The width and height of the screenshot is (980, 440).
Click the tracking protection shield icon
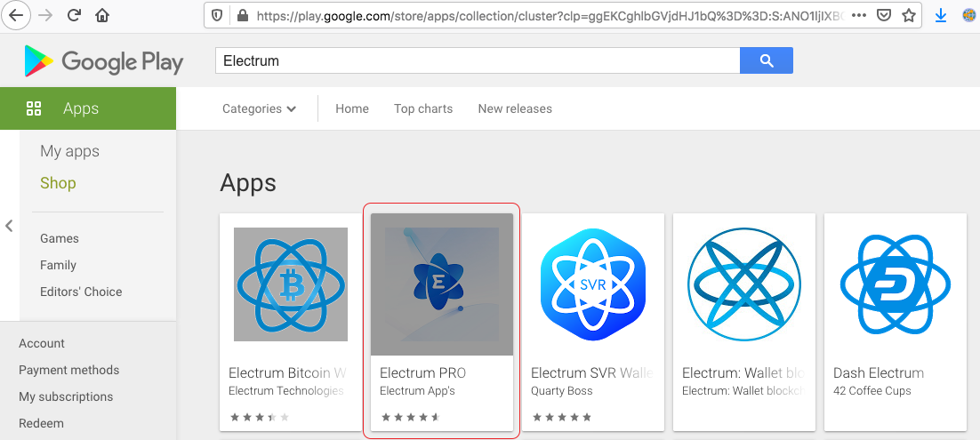(217, 16)
